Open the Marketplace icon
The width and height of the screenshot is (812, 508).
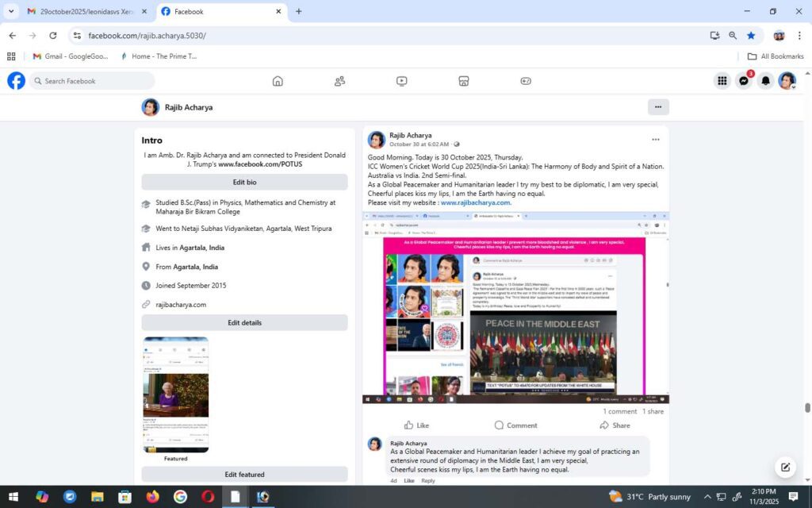tap(464, 81)
